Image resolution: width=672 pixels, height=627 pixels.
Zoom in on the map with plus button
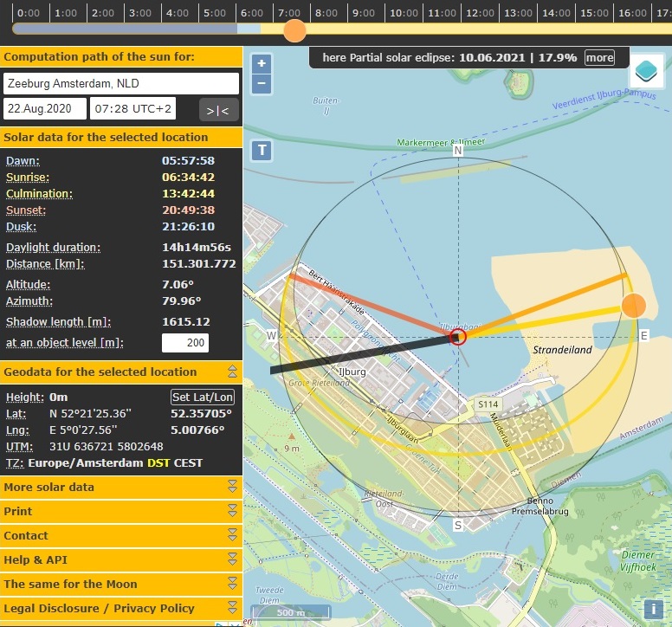tap(262, 64)
